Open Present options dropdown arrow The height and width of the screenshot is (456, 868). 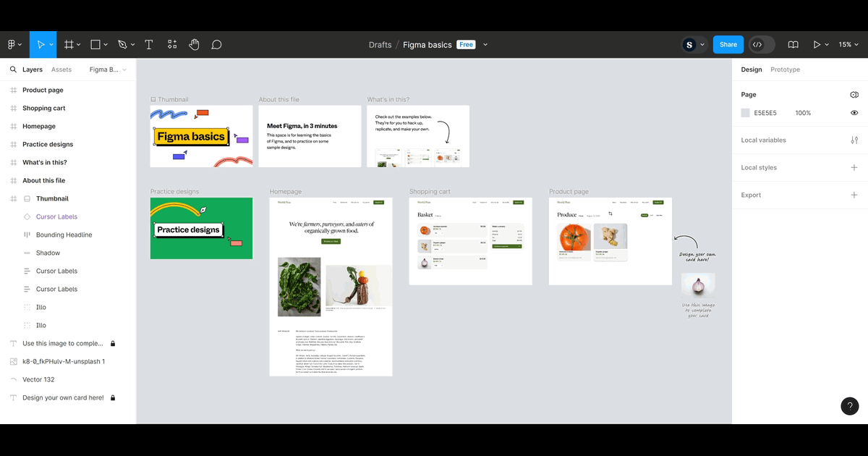coord(827,44)
